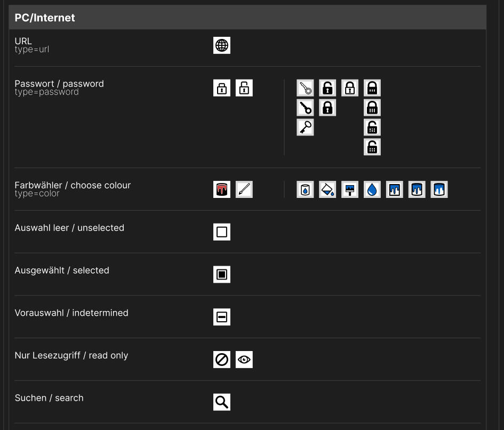Toggle the indeterminate dash checkbox
504x430 pixels.
(x=222, y=316)
